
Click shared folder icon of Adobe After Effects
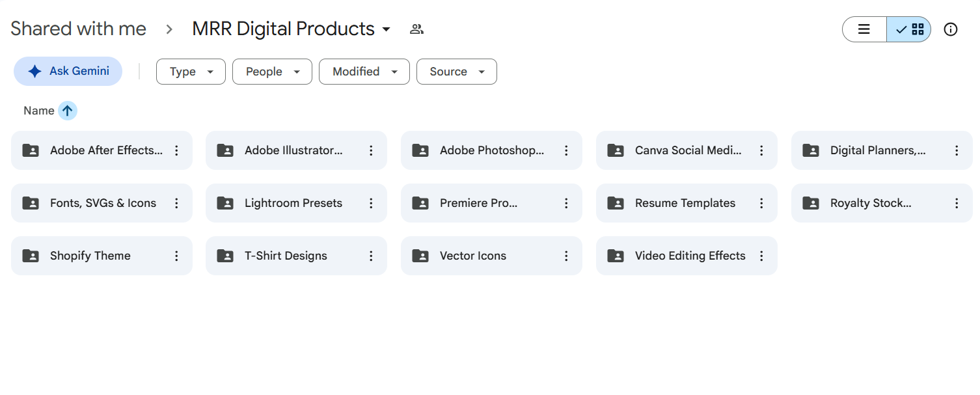(31, 150)
